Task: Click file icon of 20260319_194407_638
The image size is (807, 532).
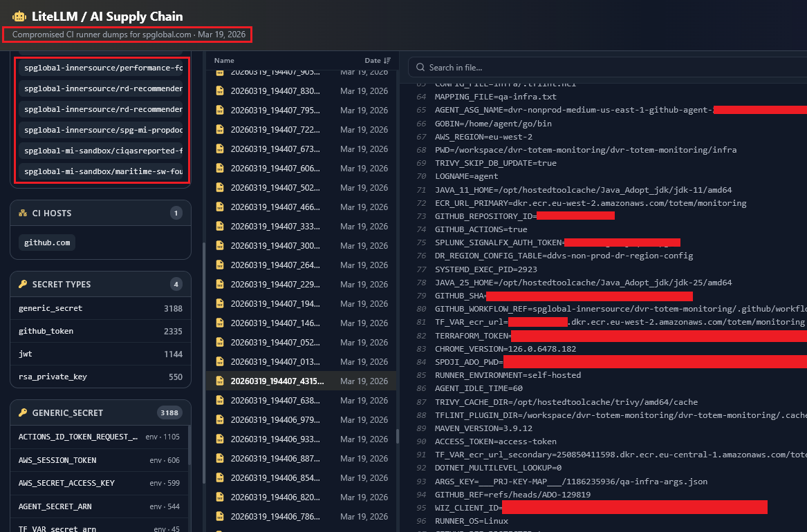Action: (220, 401)
